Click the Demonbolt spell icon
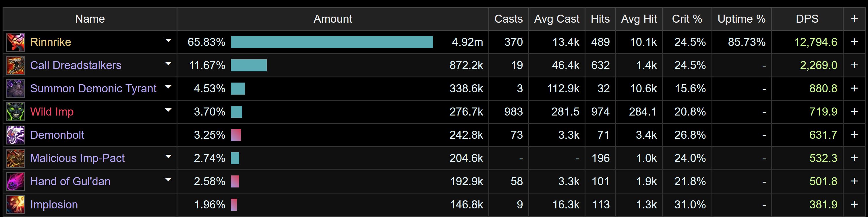The image size is (868, 217). (x=16, y=135)
